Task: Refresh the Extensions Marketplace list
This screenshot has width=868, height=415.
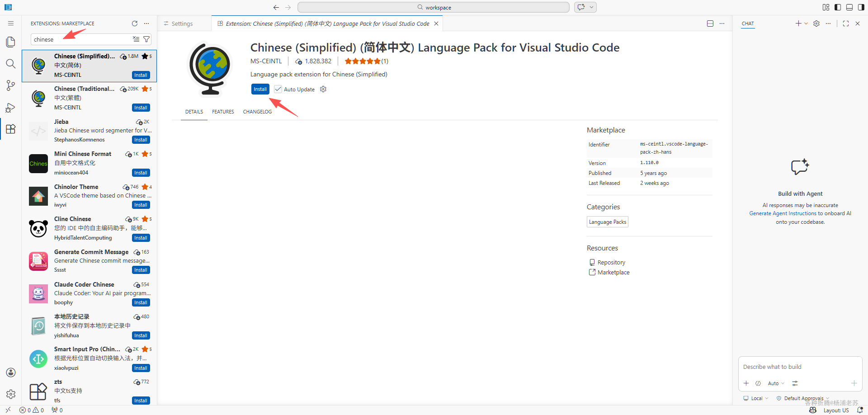Action: pos(135,24)
